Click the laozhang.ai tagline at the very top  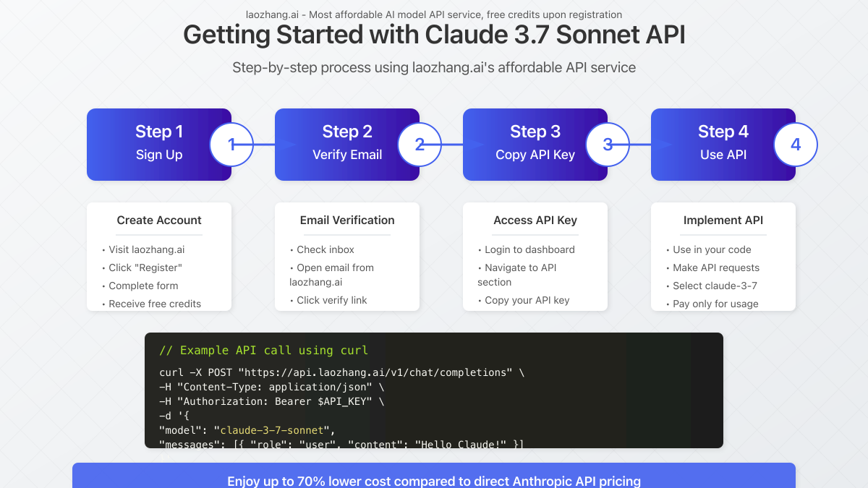pos(434,14)
